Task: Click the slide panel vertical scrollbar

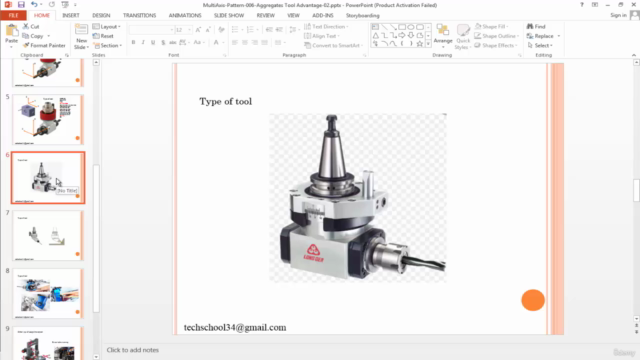Action: [x=96, y=238]
